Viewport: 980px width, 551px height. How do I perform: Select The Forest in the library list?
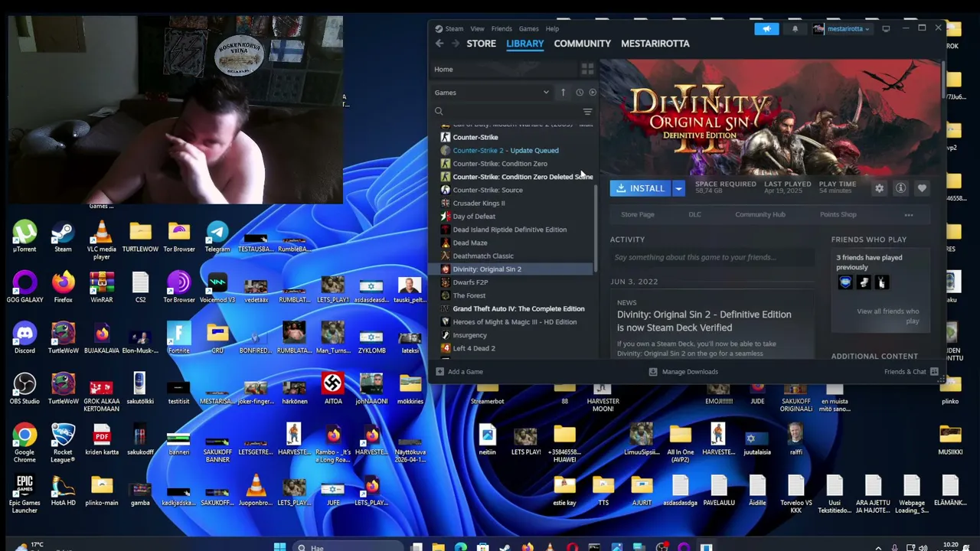(x=469, y=296)
